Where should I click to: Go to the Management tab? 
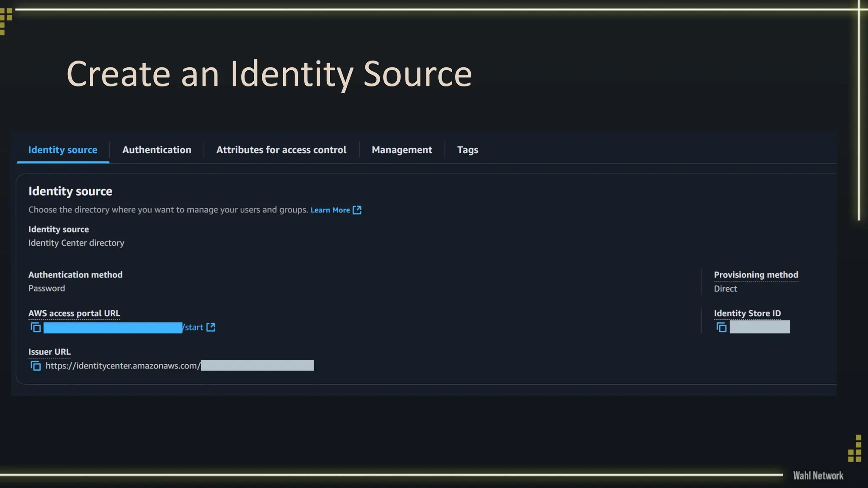click(402, 150)
